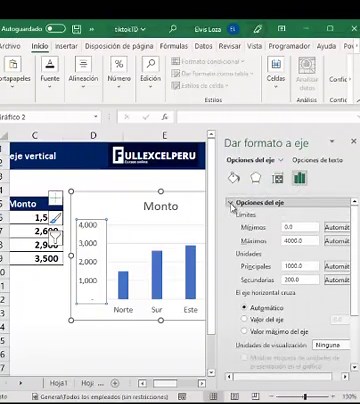Open the Opciones del eje dropdown
Viewport: 360px width, 404px height.
click(x=255, y=160)
